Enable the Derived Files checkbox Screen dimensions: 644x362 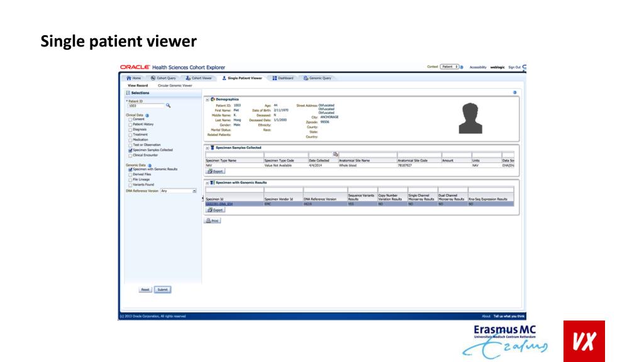click(130, 175)
